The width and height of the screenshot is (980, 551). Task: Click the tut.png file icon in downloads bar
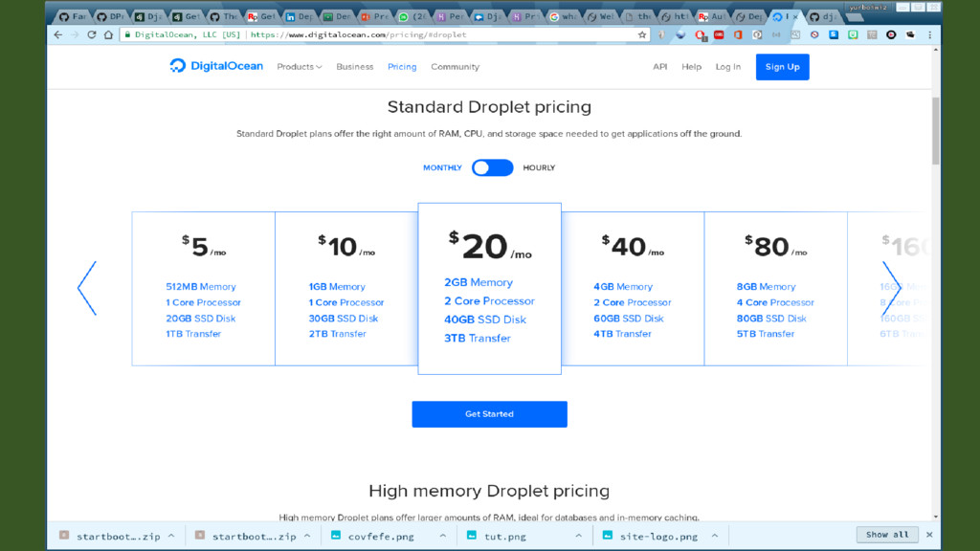pos(472,536)
